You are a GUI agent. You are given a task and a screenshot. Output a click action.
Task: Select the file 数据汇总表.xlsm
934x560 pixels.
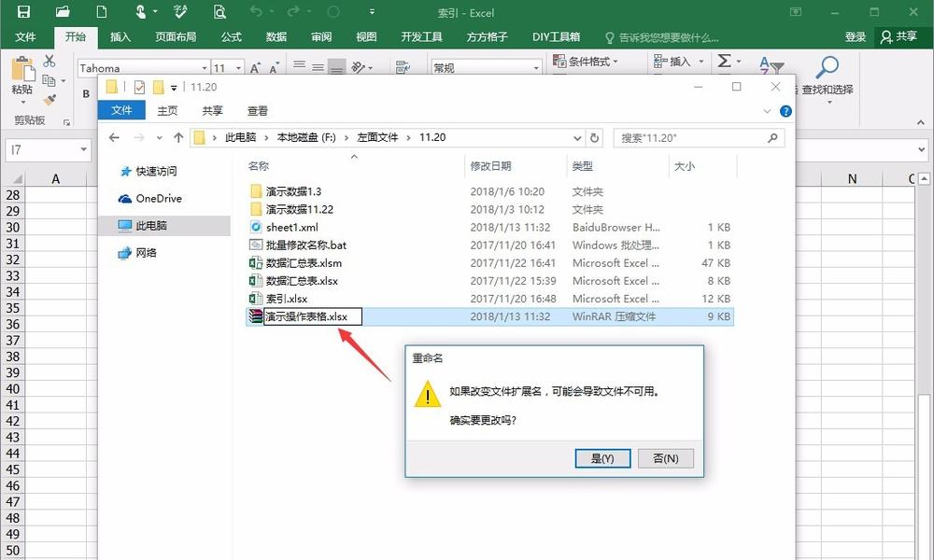(304, 263)
